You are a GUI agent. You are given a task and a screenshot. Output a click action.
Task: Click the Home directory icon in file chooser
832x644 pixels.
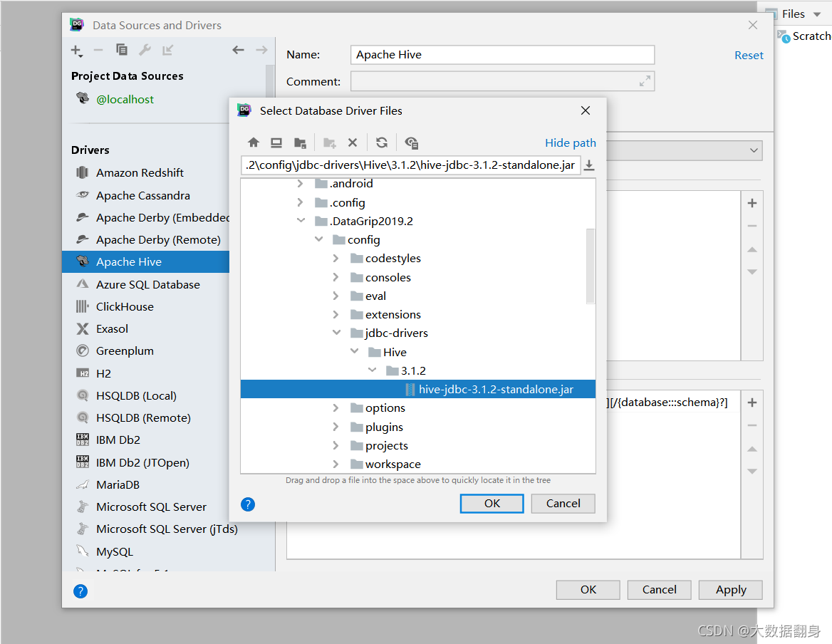pos(253,142)
